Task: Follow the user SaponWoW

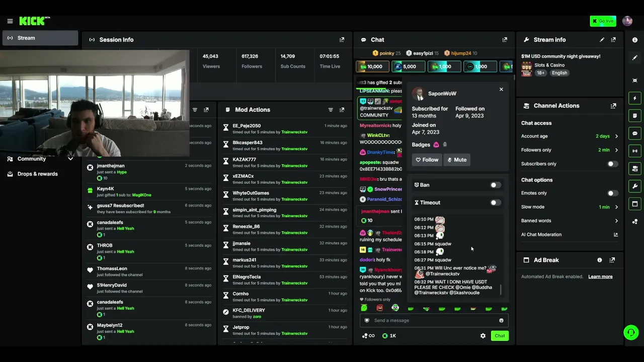Action: [427, 160]
